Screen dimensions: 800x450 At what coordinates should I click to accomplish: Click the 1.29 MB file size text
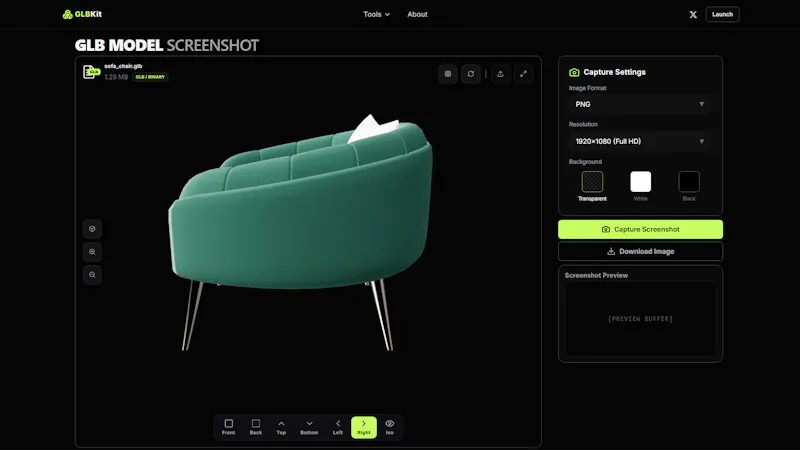116,77
